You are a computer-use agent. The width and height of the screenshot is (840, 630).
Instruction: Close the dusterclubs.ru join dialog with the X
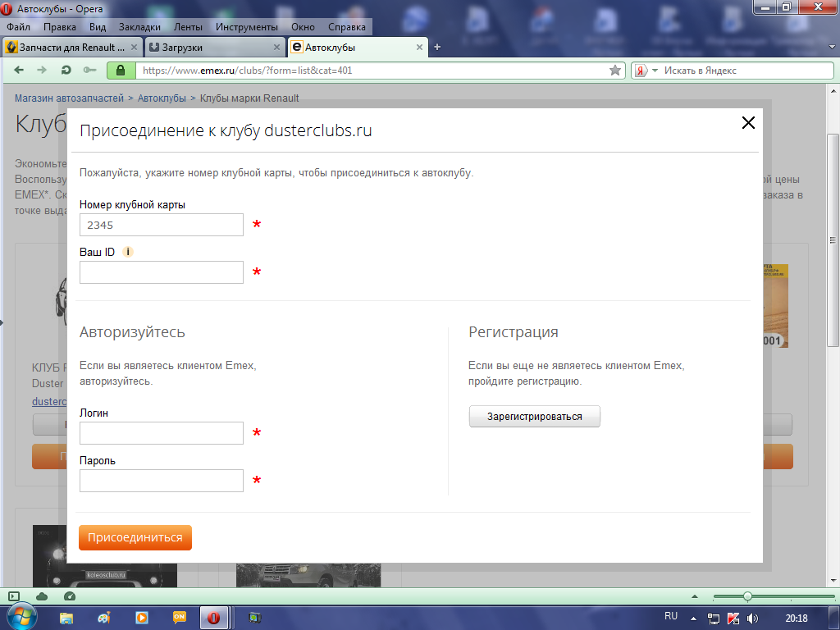tap(748, 123)
